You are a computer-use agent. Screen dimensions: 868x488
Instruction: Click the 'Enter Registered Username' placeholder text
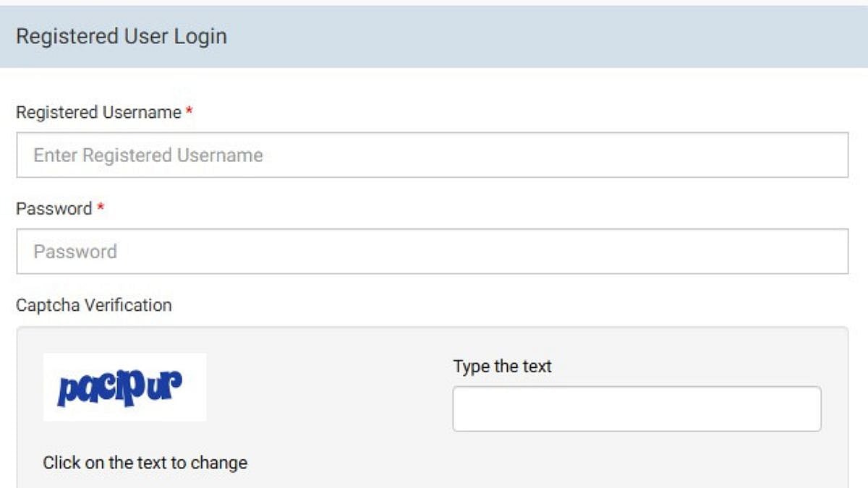[148, 155]
